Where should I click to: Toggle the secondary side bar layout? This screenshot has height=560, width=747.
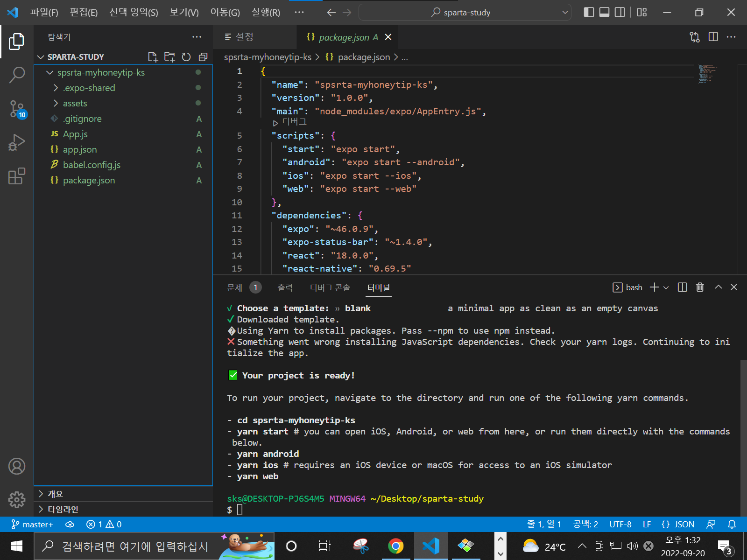tap(620, 13)
